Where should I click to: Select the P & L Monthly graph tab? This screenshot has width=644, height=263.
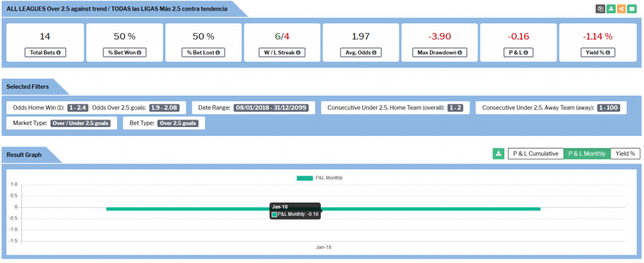587,154
